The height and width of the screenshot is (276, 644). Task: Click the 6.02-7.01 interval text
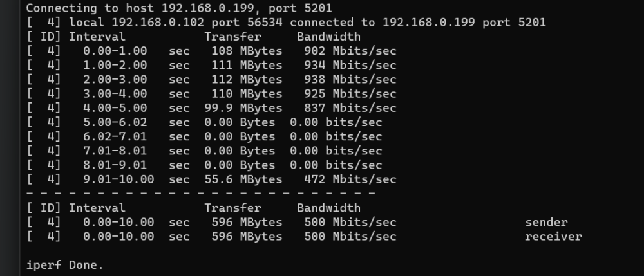click(x=115, y=136)
